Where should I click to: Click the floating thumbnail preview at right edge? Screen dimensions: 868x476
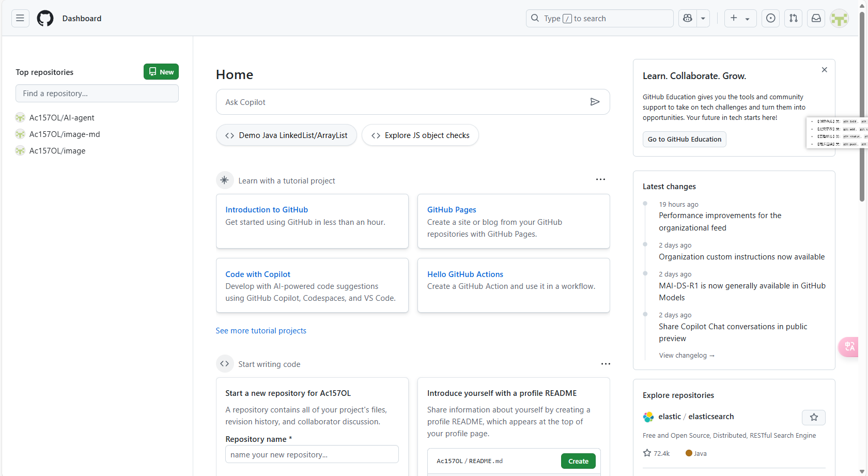click(836, 133)
